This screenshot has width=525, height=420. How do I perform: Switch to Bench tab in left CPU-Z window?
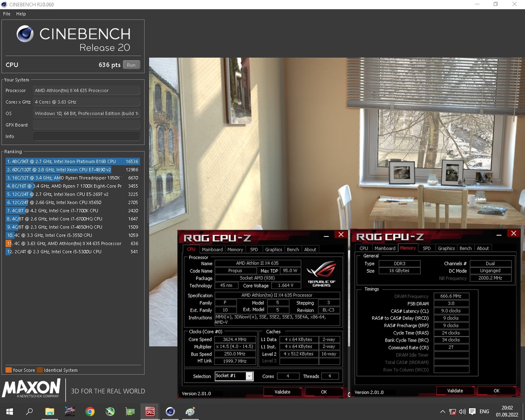click(293, 250)
